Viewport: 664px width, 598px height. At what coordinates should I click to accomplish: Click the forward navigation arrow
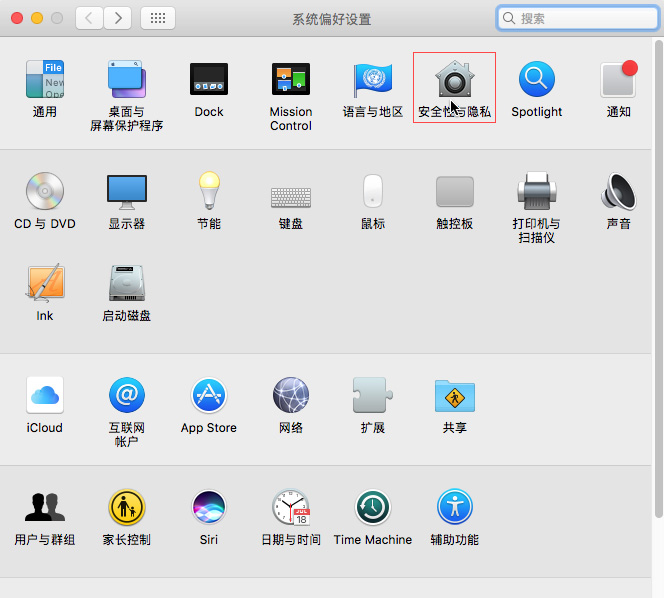118,18
